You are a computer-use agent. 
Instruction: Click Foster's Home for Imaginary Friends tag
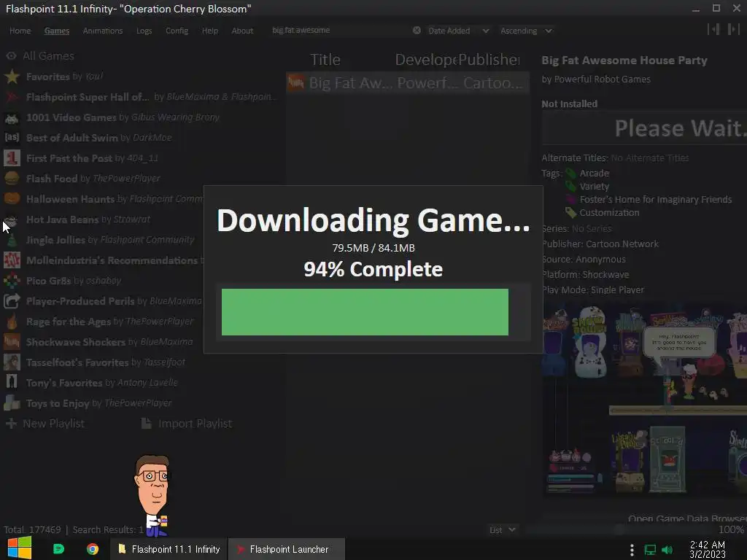[x=655, y=200]
